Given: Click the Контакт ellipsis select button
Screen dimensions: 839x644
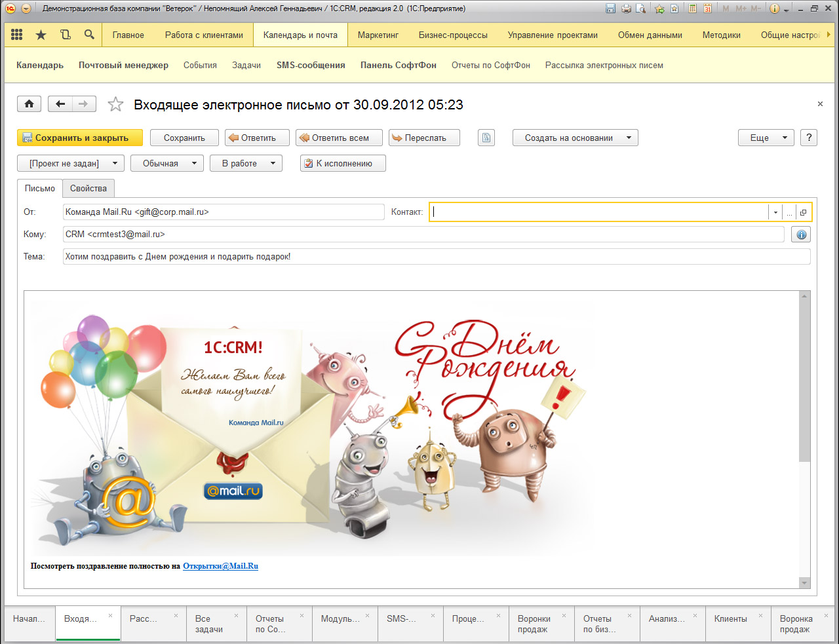Looking at the screenshot, I should click(789, 212).
